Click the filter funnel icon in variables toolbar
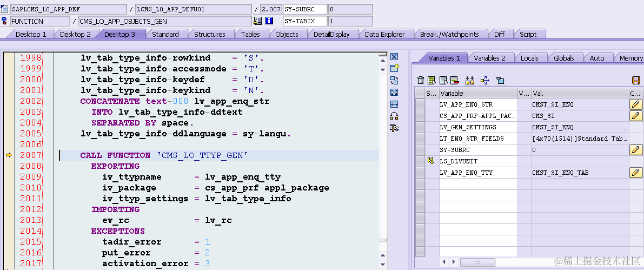This screenshot has height=270, width=644. (x=500, y=81)
